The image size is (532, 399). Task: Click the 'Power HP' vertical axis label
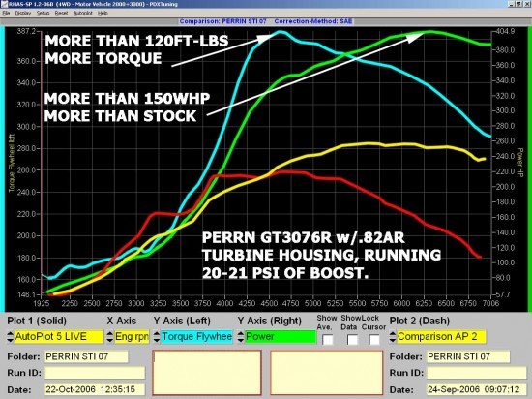point(520,163)
